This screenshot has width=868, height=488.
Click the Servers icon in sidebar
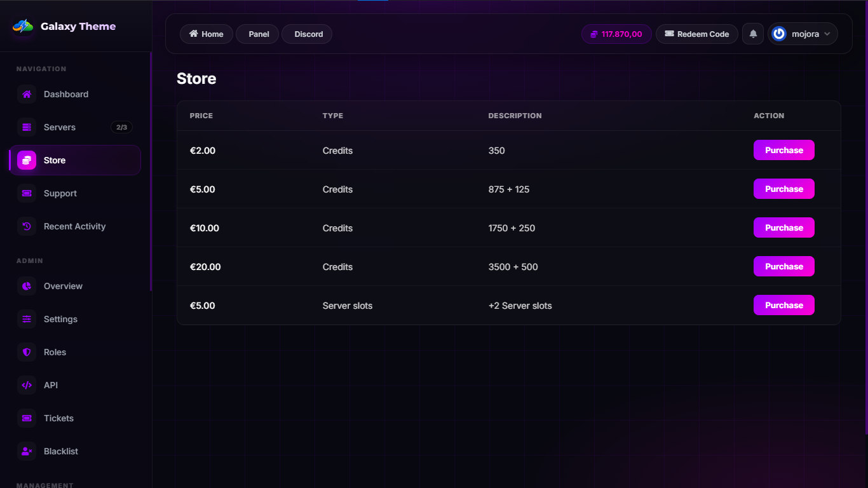point(27,127)
